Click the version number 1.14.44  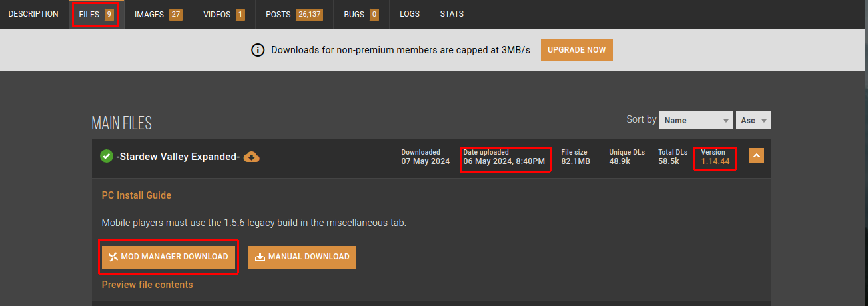coord(715,161)
